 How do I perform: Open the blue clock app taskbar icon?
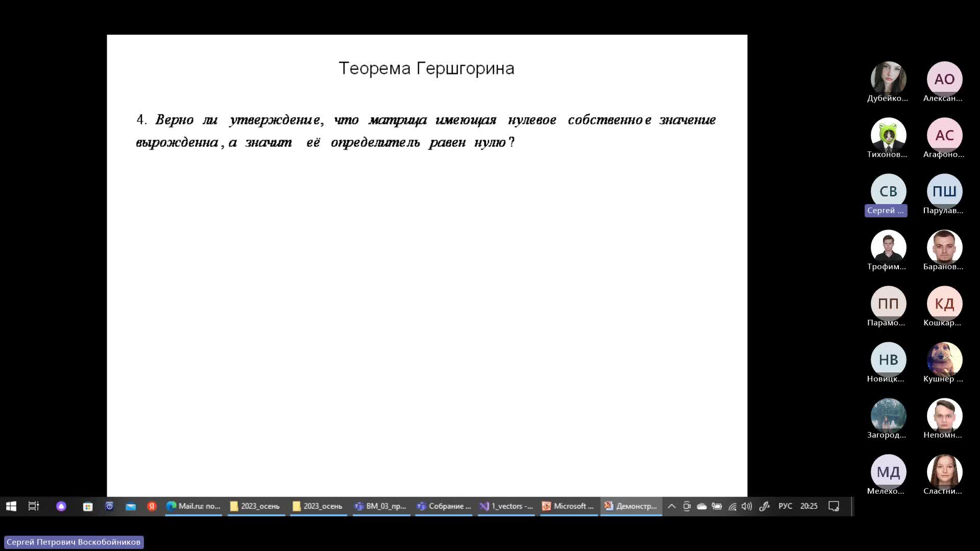pyautogui.click(x=109, y=506)
